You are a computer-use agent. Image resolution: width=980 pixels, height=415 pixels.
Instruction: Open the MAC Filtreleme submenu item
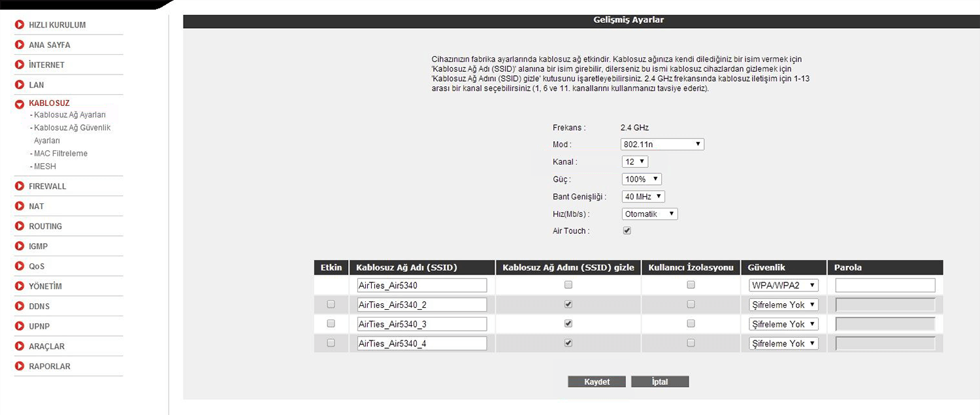click(61, 154)
